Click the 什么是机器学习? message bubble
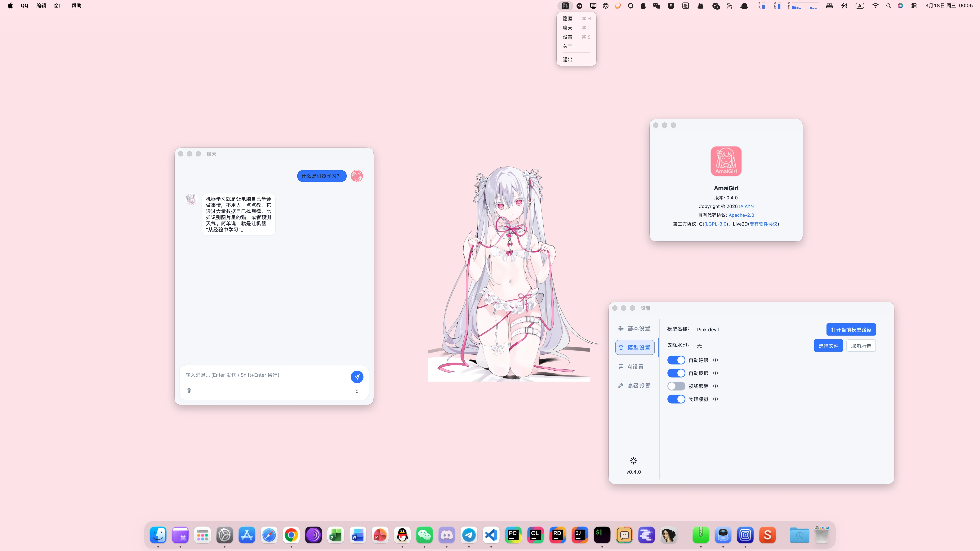Image resolution: width=980 pixels, height=551 pixels. click(x=322, y=176)
